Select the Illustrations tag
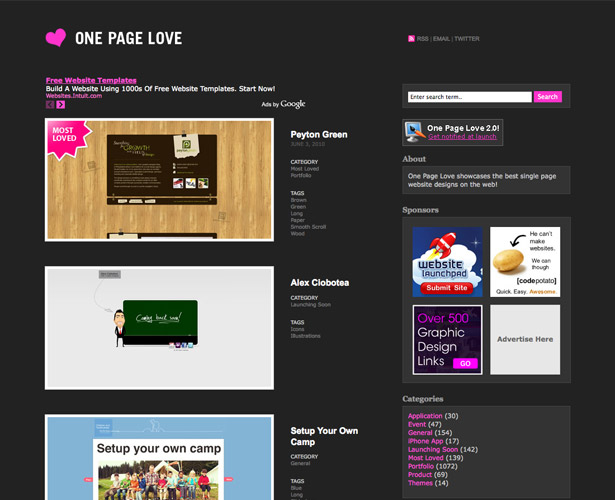615x500 pixels. [306, 336]
